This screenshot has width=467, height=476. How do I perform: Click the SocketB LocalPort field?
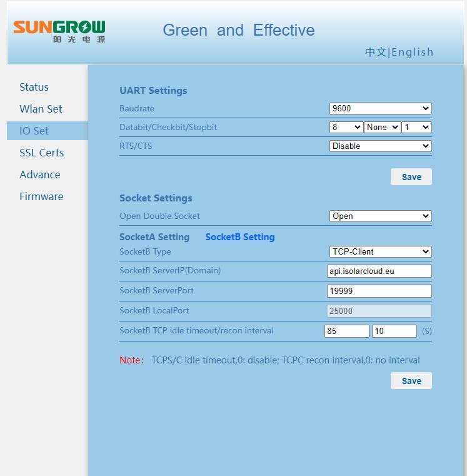point(379,311)
